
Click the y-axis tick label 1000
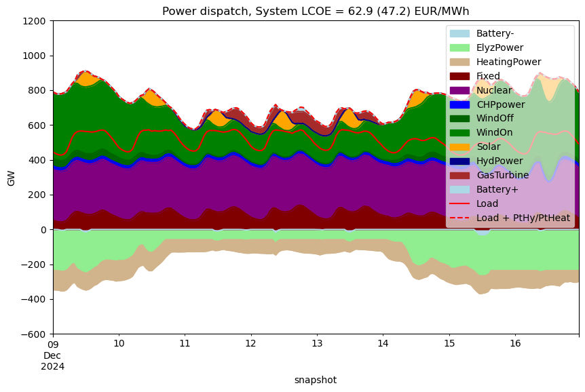point(34,56)
